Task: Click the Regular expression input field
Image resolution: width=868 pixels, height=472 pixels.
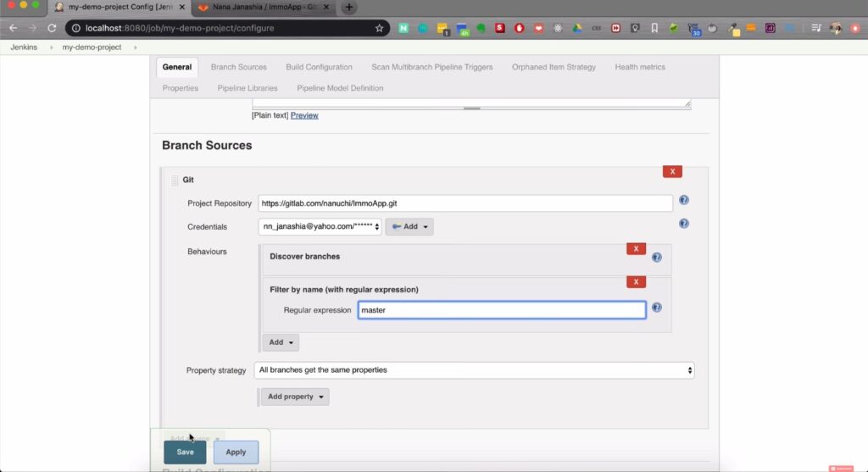Action: point(501,310)
